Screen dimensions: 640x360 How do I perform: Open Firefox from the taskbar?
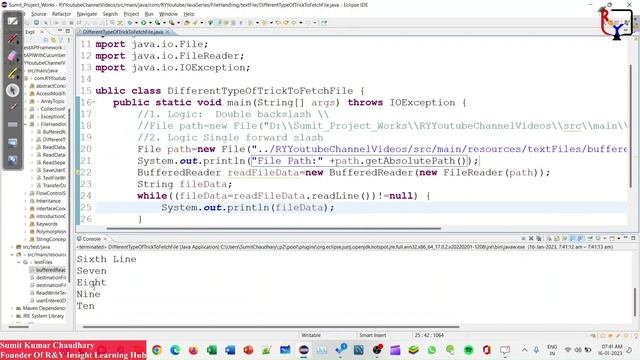[193, 350]
